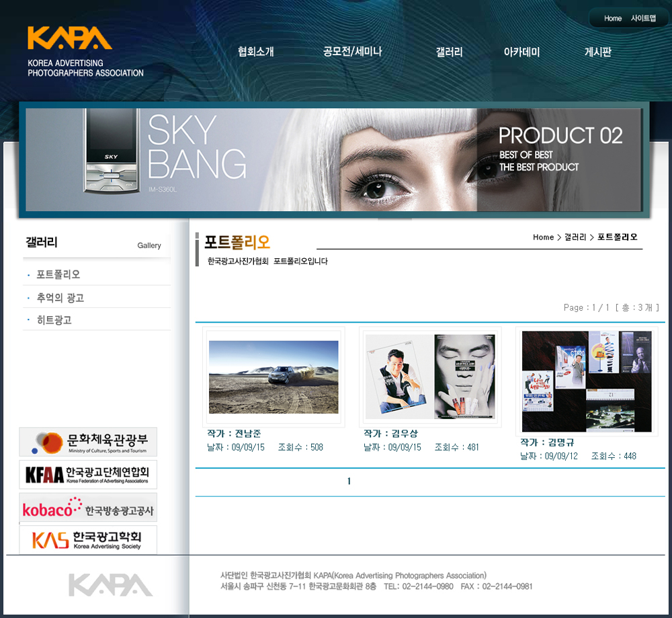Open the 협회소개 menu
Viewport: 672px width, 618px height.
click(x=255, y=52)
